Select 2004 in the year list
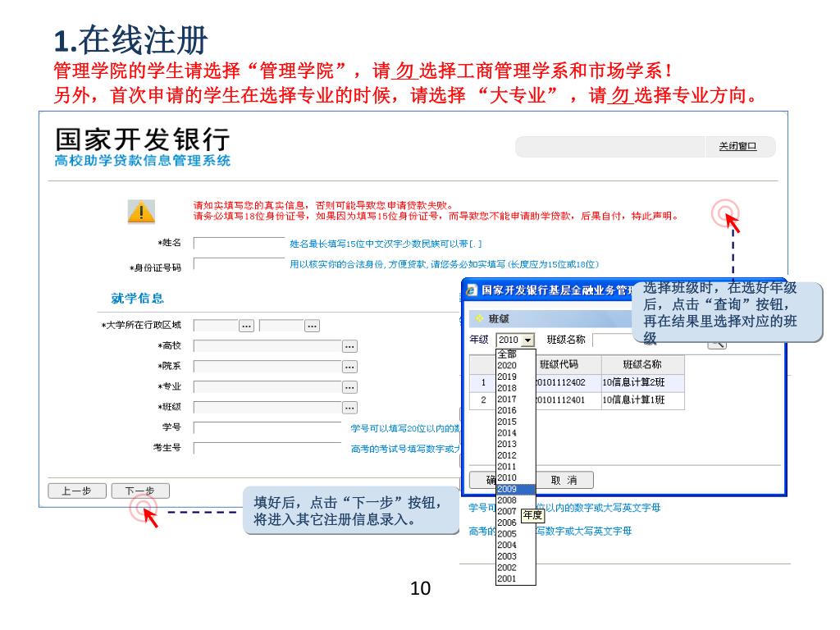Screen dimensions: 840x630 point(515,546)
